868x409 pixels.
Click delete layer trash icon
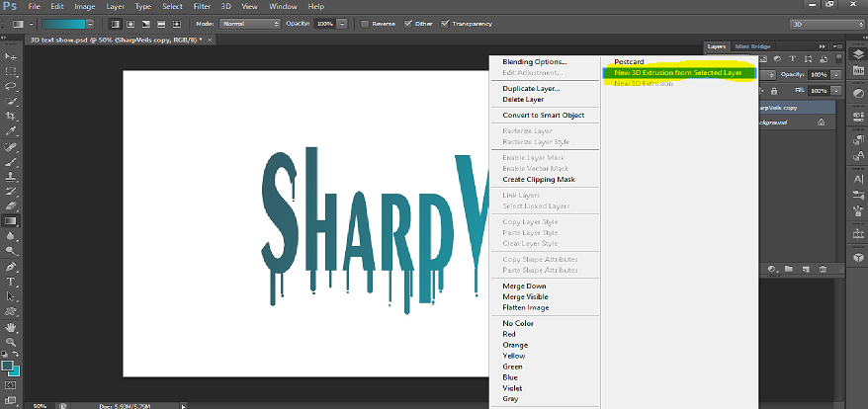pos(822,269)
